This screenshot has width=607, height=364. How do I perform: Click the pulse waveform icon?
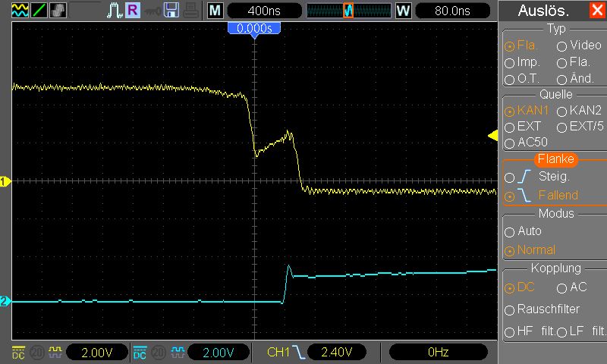[x=114, y=11]
